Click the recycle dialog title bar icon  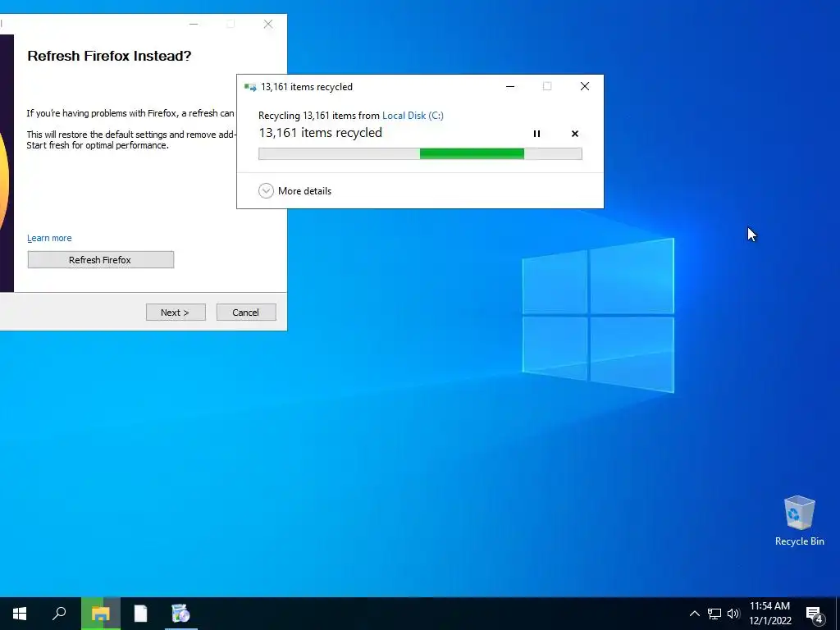[250, 87]
